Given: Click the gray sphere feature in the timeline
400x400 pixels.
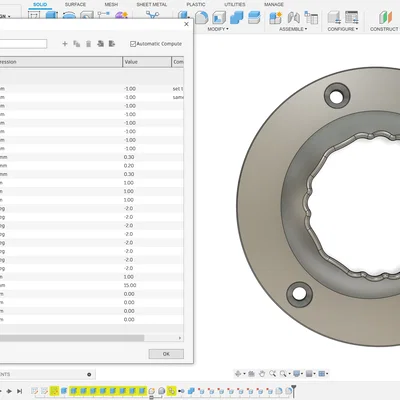Looking at the screenshot, I should [x=162, y=391].
